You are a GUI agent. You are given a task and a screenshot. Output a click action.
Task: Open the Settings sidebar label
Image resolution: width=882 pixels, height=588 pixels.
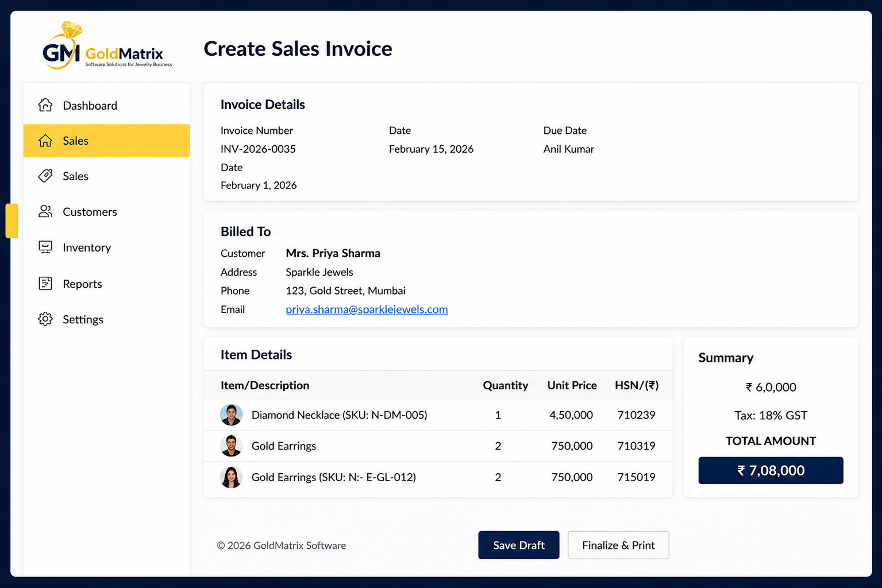[x=83, y=319]
